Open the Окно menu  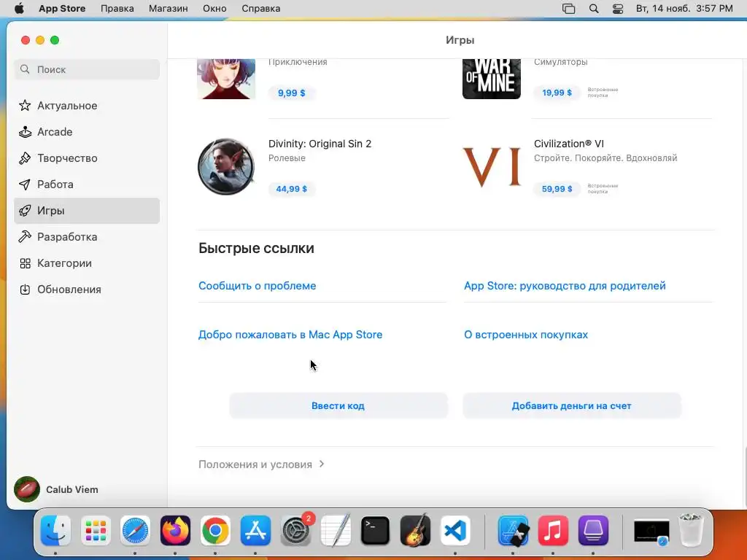(x=214, y=9)
